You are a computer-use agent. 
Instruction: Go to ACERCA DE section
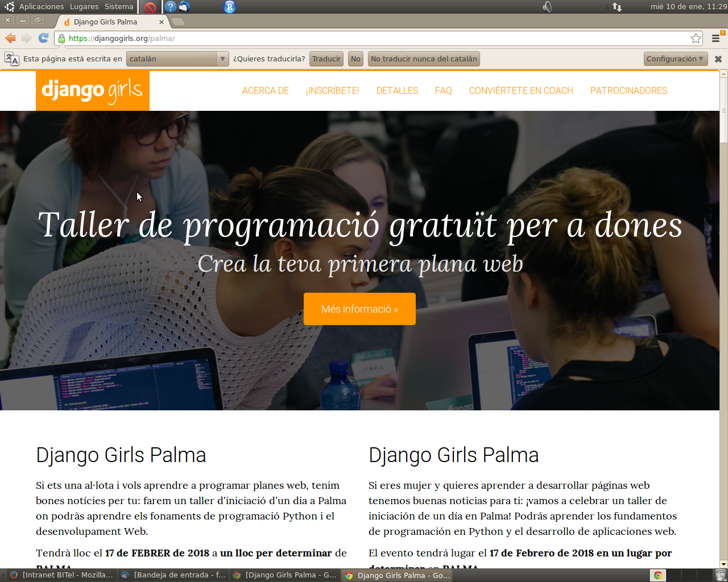[x=266, y=90]
